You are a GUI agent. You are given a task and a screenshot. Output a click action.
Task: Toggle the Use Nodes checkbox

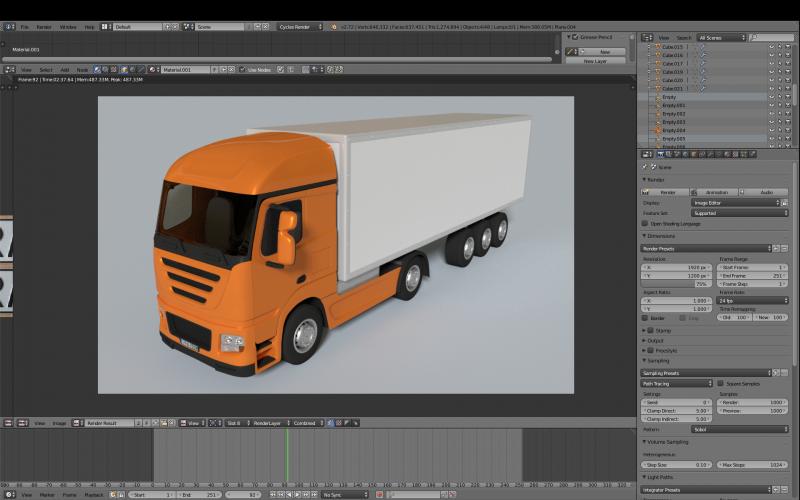point(242,69)
